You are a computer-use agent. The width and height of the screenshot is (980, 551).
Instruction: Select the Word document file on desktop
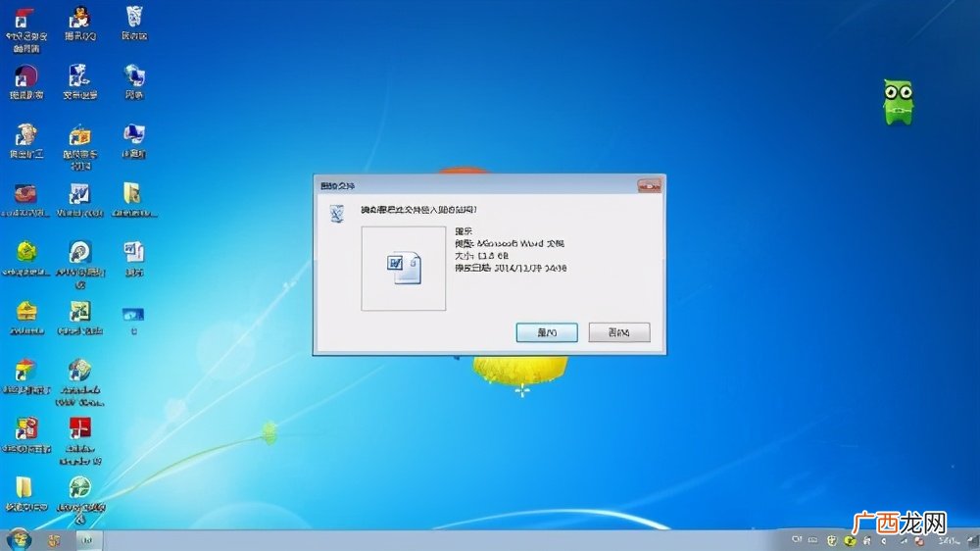[134, 259]
